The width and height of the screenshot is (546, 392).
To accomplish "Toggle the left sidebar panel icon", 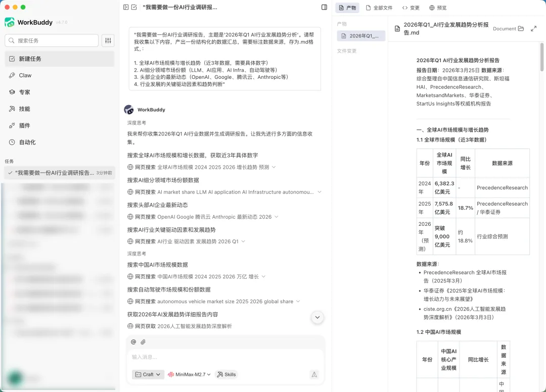I will pyautogui.click(x=126, y=7).
